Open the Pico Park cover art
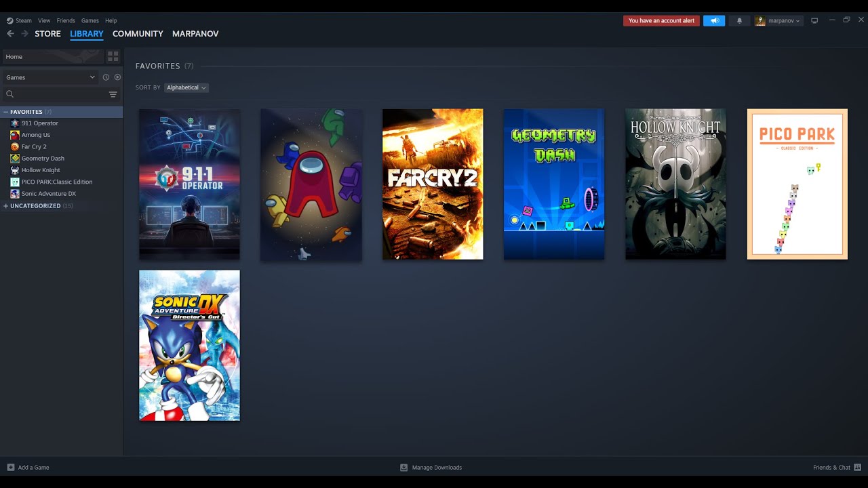 click(797, 184)
